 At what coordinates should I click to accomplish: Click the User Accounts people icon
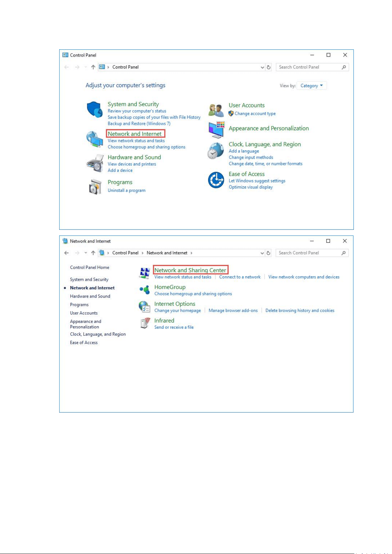[216, 110]
